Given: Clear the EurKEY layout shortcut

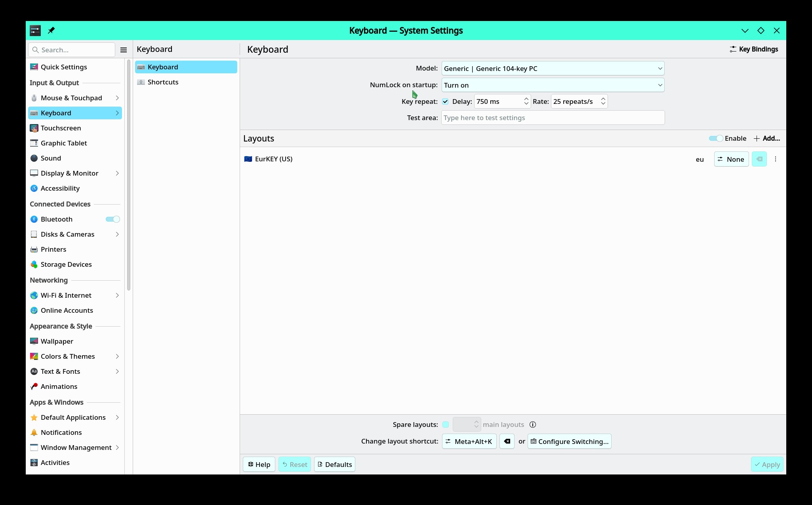Looking at the screenshot, I should (759, 159).
